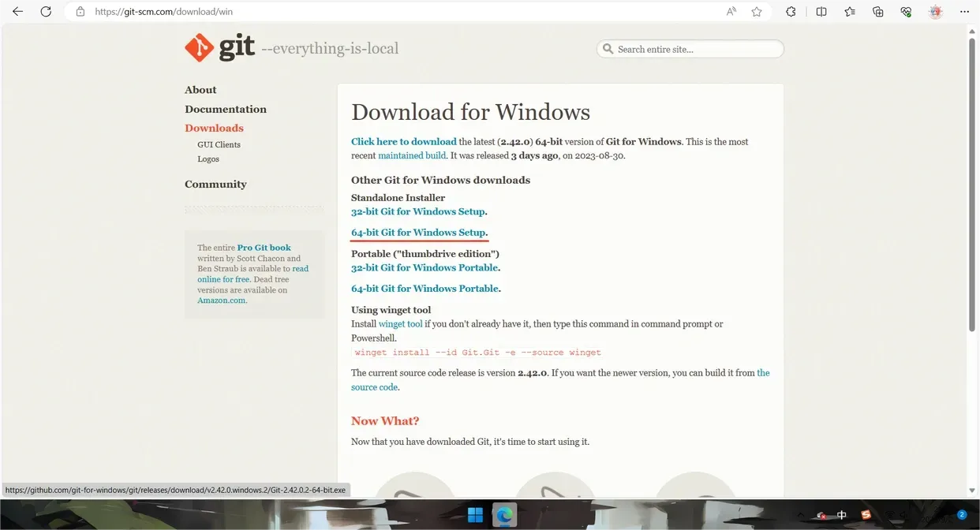Open the Windows Start button on taskbar
The image size is (980, 530).
[476, 515]
